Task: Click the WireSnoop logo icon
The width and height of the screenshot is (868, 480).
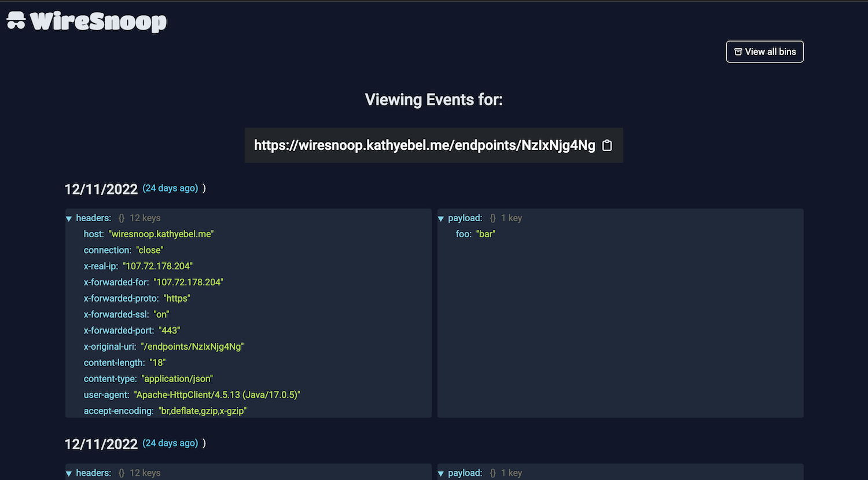Action: click(x=16, y=21)
